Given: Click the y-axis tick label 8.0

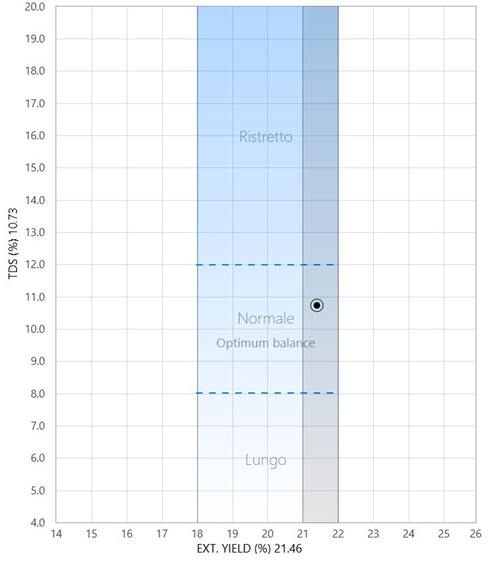Looking at the screenshot, I should pyautogui.click(x=37, y=394).
